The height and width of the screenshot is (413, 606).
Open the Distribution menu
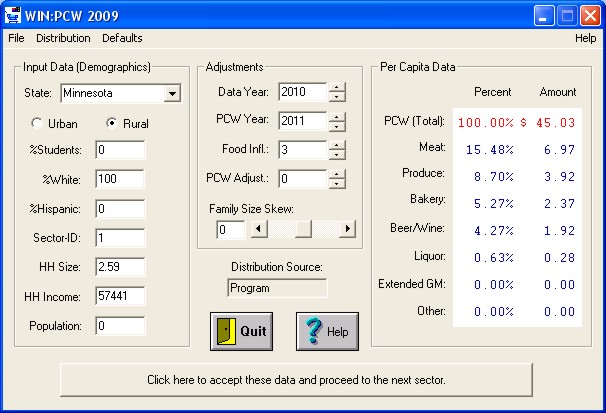point(63,38)
